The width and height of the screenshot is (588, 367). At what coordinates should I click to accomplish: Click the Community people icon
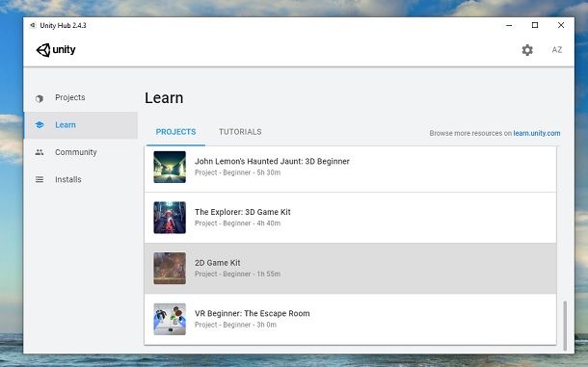click(x=40, y=152)
